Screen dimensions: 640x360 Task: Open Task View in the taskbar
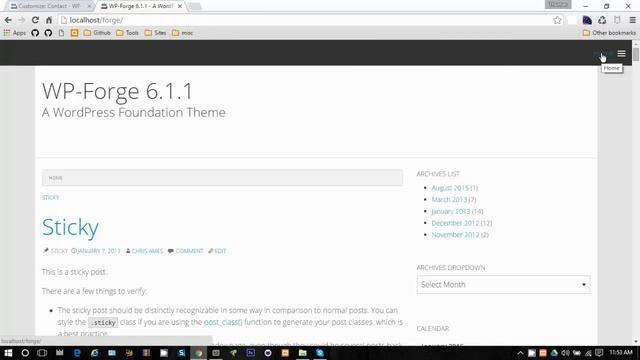pos(42,353)
